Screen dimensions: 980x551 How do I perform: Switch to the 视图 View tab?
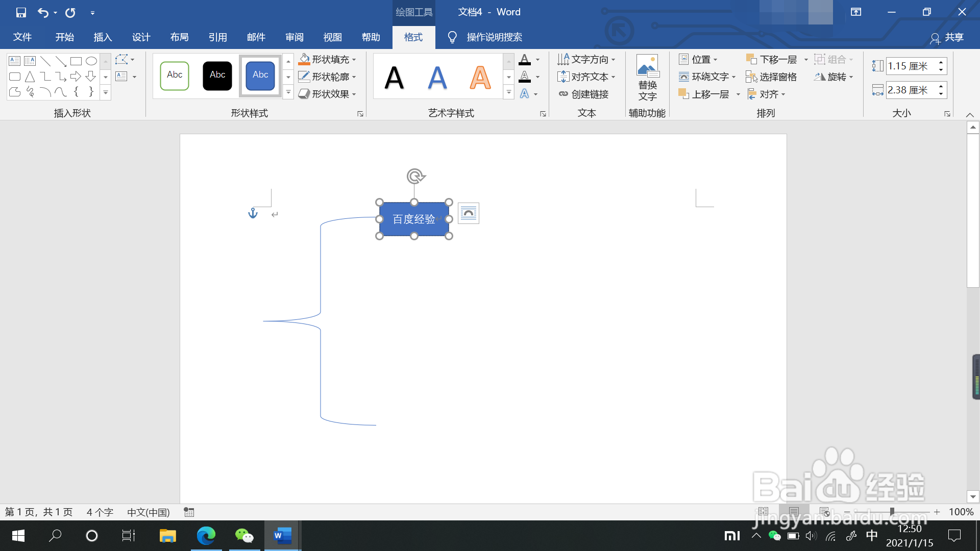(333, 37)
